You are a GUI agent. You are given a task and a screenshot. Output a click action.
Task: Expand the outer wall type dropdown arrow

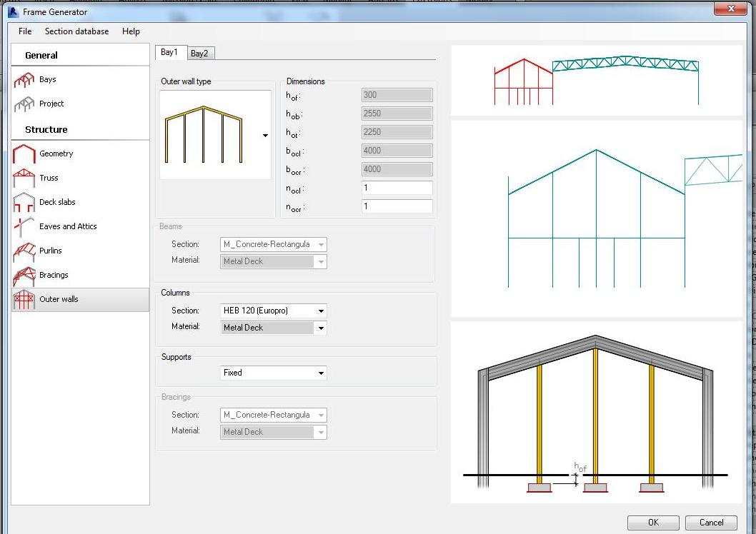265,136
